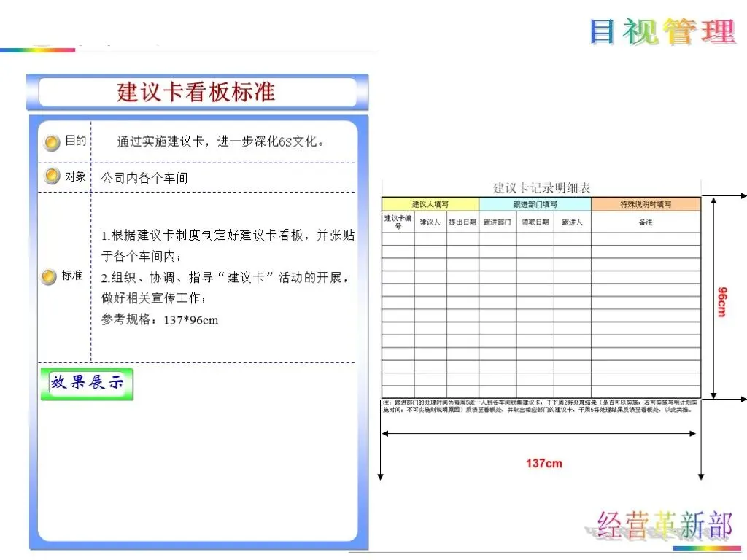Click the text 公司内各个车间
Viewport: 747px width, 560px height.
point(144,178)
